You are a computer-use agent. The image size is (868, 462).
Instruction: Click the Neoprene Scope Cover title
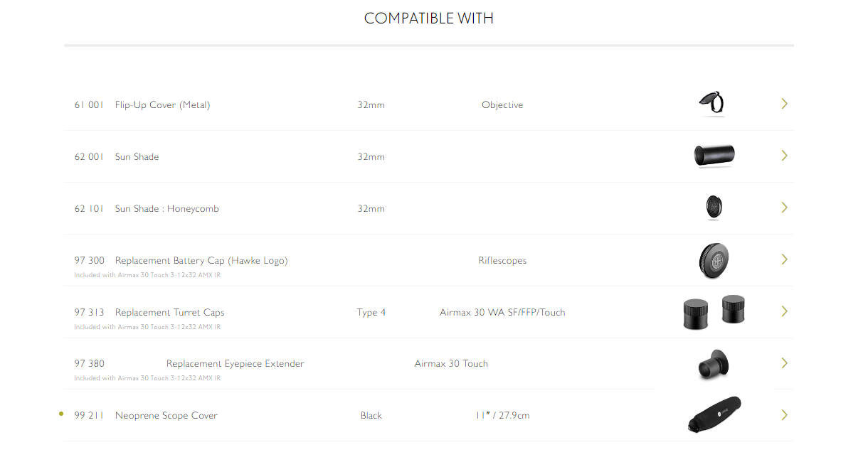click(x=166, y=416)
